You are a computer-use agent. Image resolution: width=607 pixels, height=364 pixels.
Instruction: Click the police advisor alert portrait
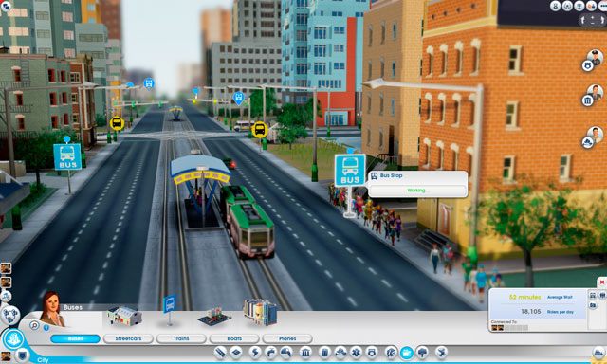tap(593, 61)
